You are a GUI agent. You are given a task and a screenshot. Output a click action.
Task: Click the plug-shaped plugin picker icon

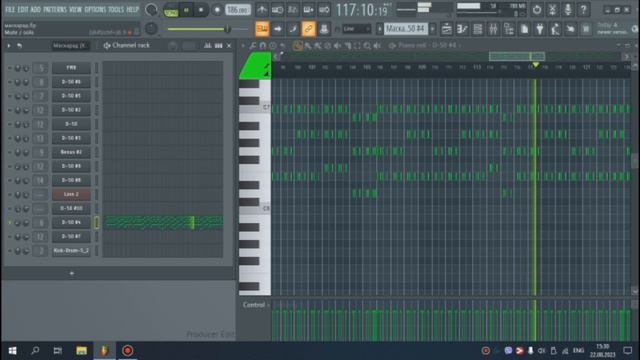(x=540, y=29)
